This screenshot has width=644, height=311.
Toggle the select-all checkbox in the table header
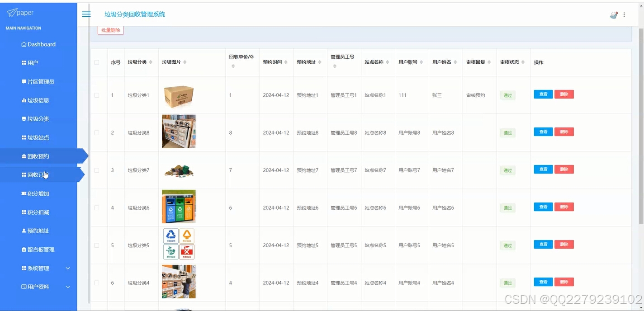pyautogui.click(x=98, y=62)
